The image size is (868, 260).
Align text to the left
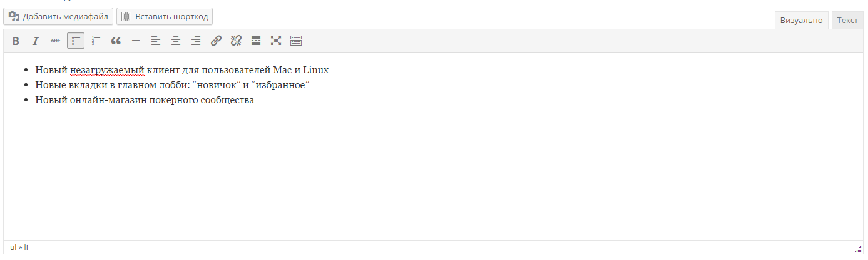(x=156, y=41)
